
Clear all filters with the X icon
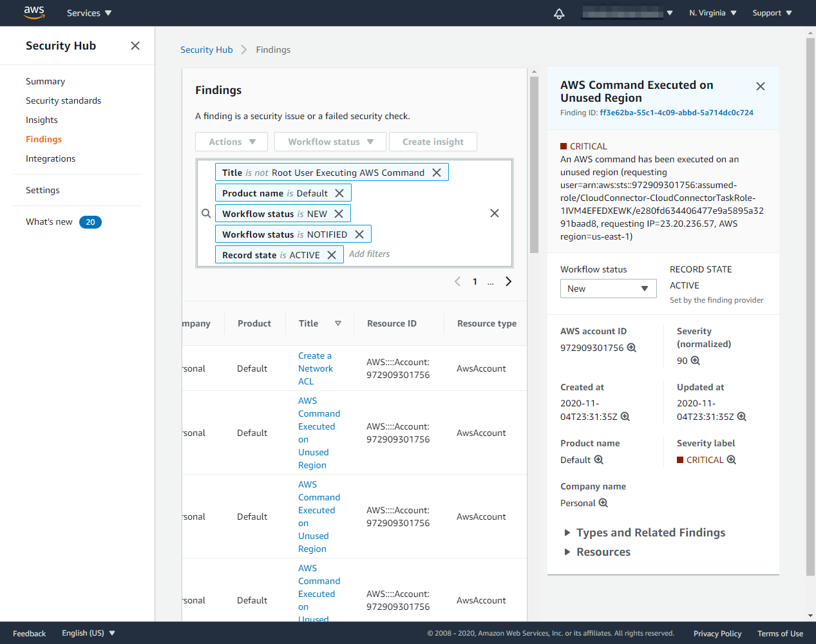coord(495,213)
